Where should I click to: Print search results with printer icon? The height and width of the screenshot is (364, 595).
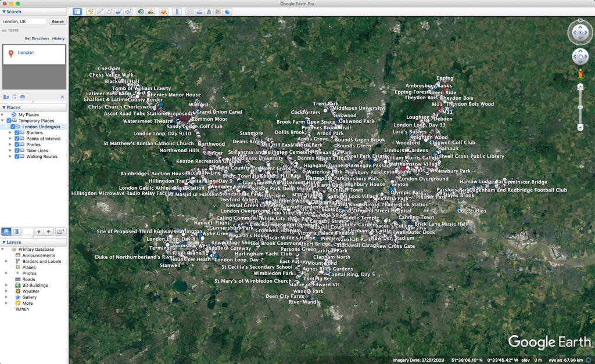(x=23, y=97)
